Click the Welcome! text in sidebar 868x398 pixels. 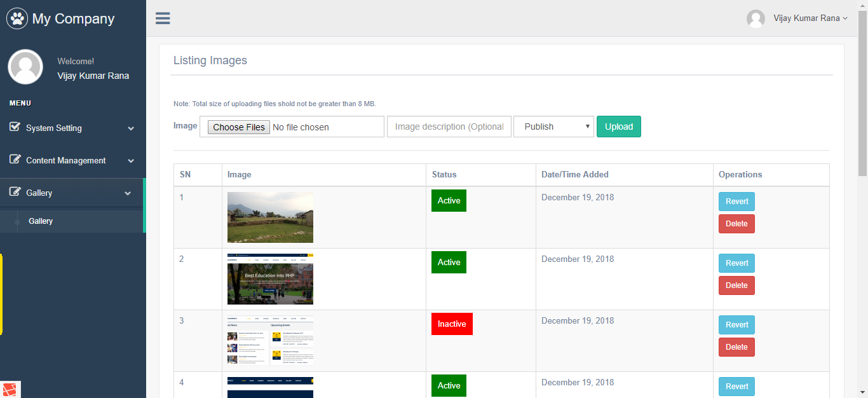(76, 62)
